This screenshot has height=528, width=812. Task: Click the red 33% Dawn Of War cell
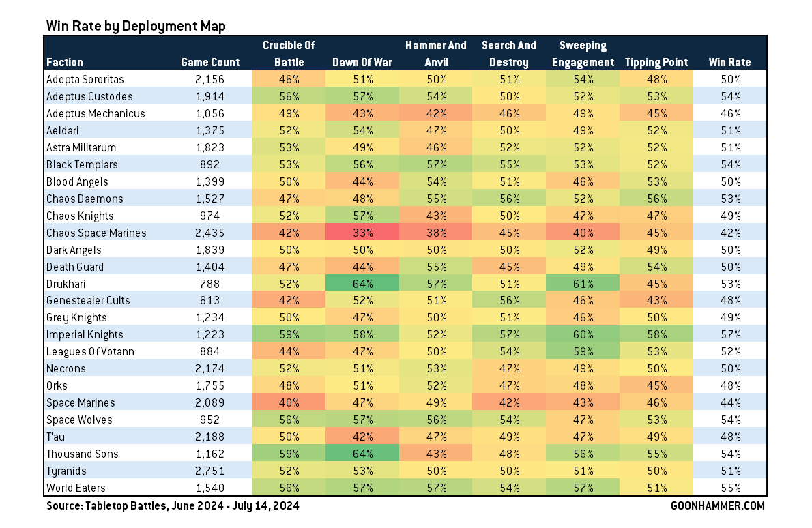click(x=362, y=233)
